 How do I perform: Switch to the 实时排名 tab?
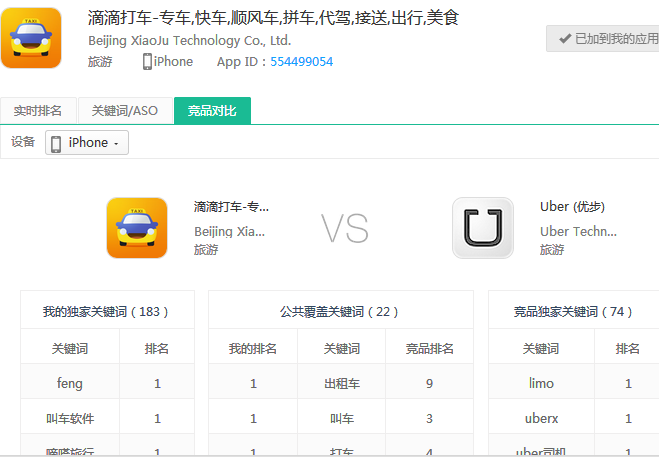(38, 111)
